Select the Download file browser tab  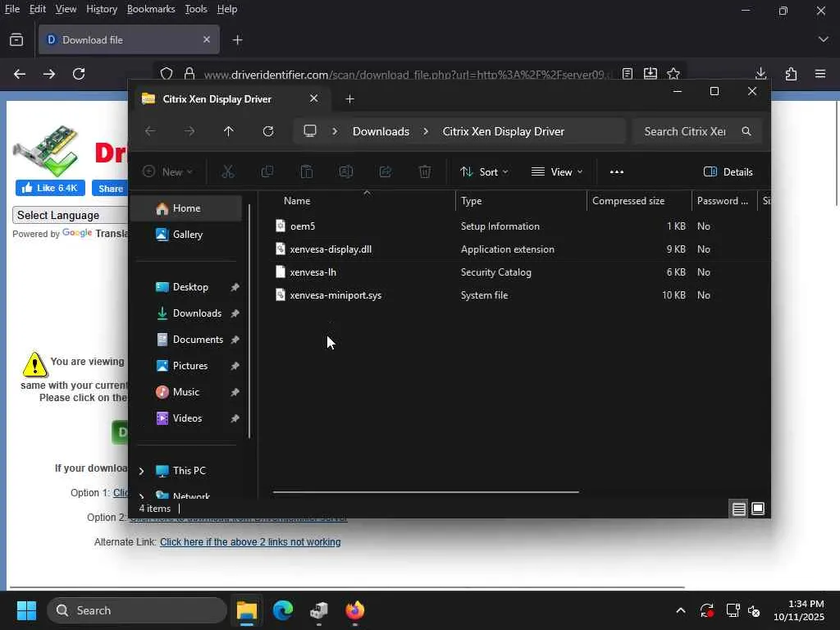pyautogui.click(x=129, y=39)
